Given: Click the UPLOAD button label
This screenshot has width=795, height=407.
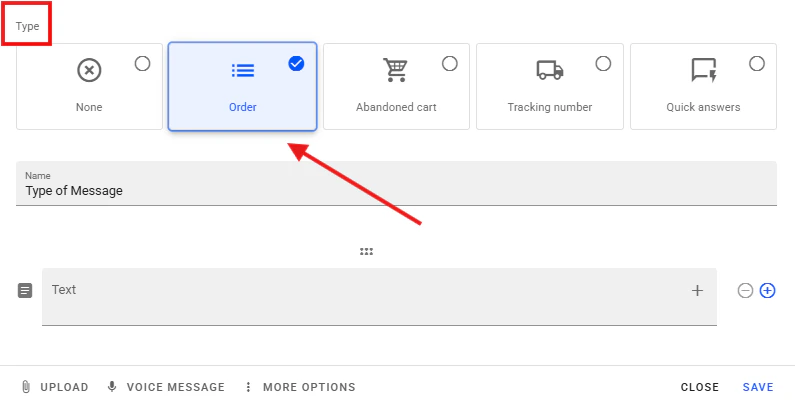Looking at the screenshot, I should coord(64,387).
